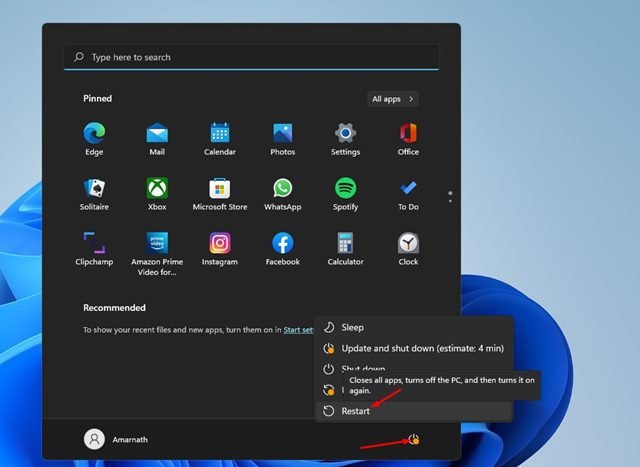
Task: Launch WhatsApp from pinned apps
Action: point(282,194)
